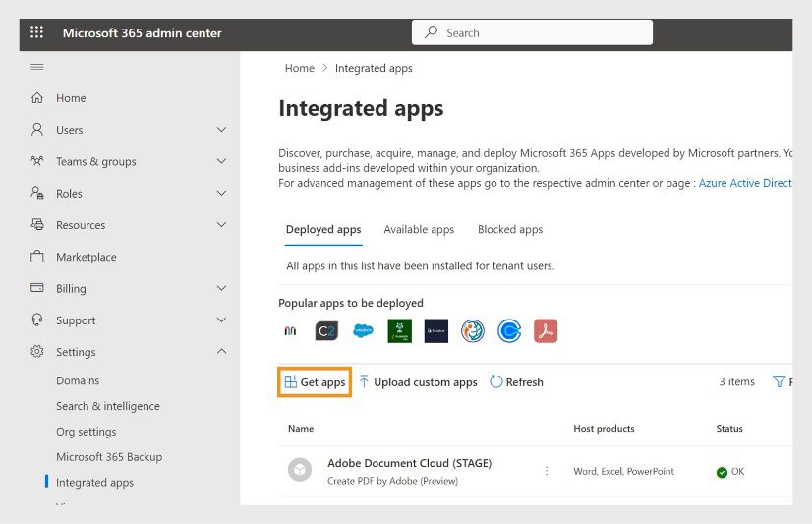Open the app launcher waffle menu
The width and height of the screenshot is (812, 524).
point(37,32)
